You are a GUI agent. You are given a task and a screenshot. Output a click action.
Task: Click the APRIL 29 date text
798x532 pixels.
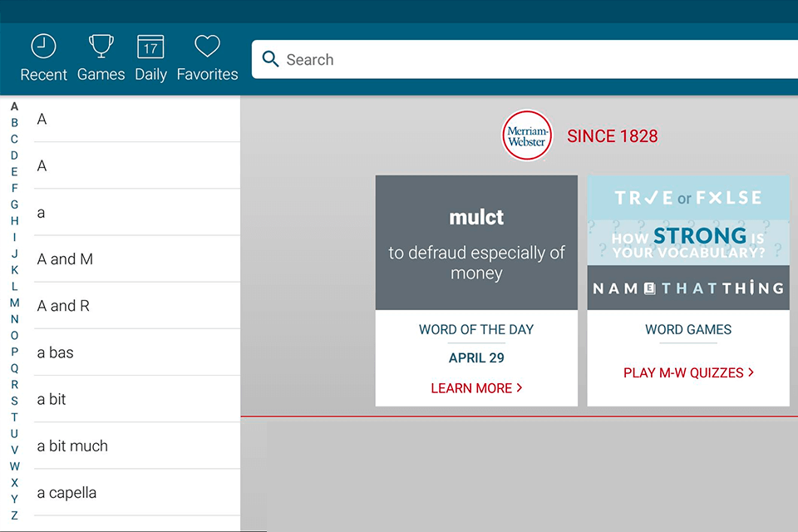[476, 358]
